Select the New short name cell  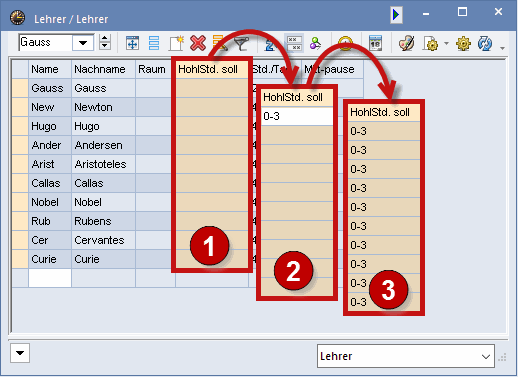coord(50,107)
